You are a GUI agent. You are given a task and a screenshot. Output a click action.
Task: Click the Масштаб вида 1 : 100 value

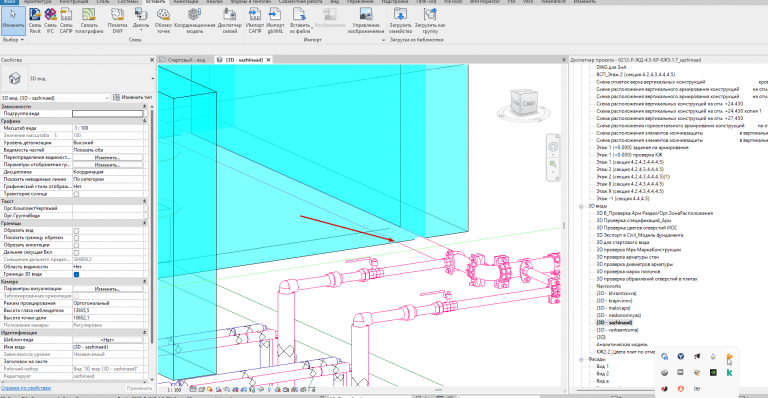click(x=108, y=128)
